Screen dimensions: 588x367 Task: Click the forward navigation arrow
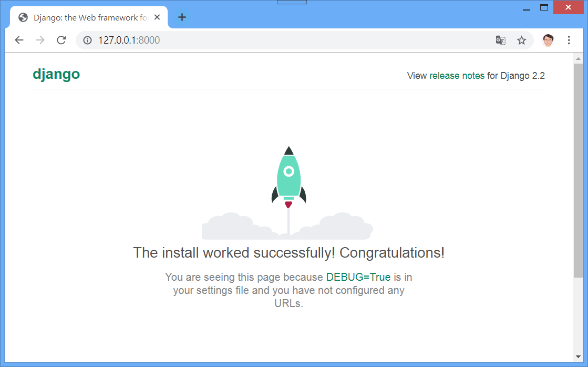click(x=40, y=40)
